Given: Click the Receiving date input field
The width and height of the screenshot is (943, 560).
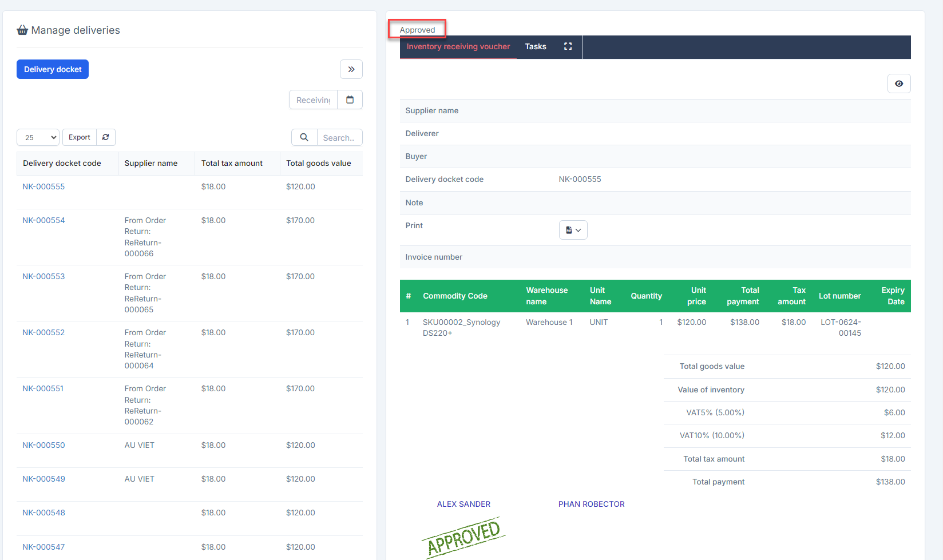Looking at the screenshot, I should point(313,100).
